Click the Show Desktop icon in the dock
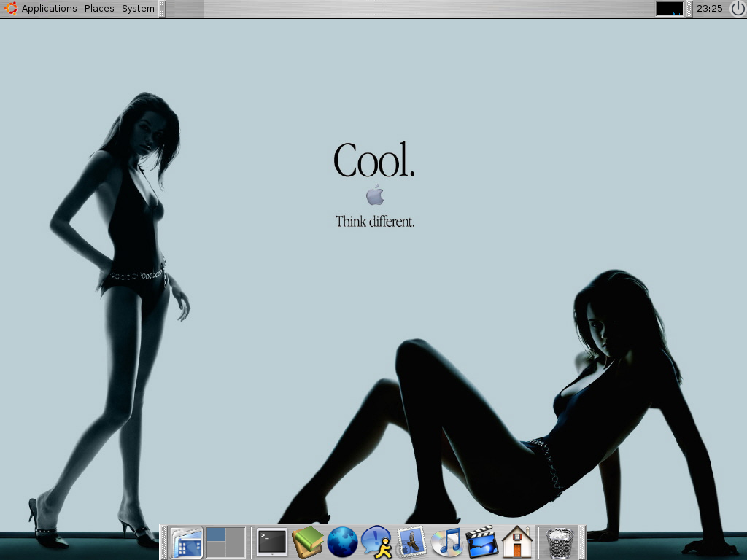The width and height of the screenshot is (747, 560). (x=186, y=542)
